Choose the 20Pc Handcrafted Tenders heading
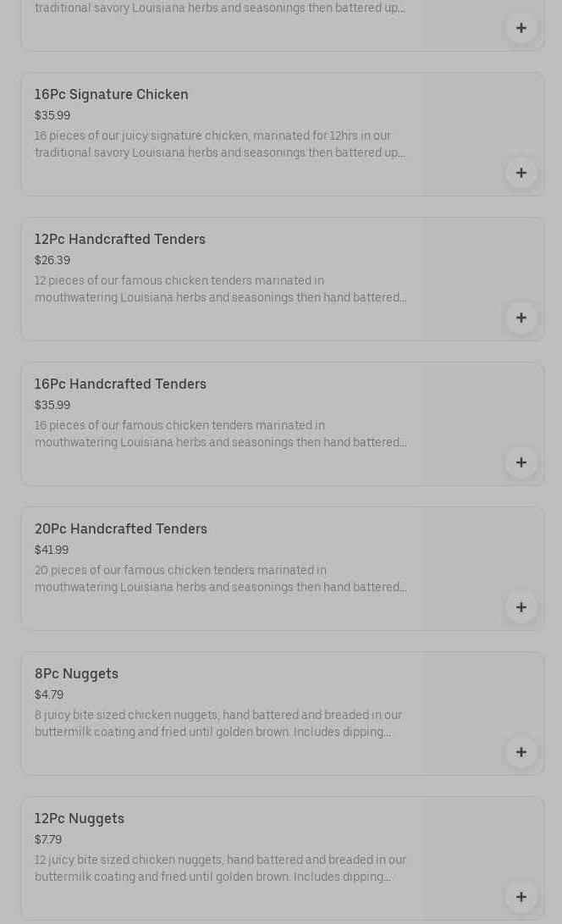 (x=121, y=528)
